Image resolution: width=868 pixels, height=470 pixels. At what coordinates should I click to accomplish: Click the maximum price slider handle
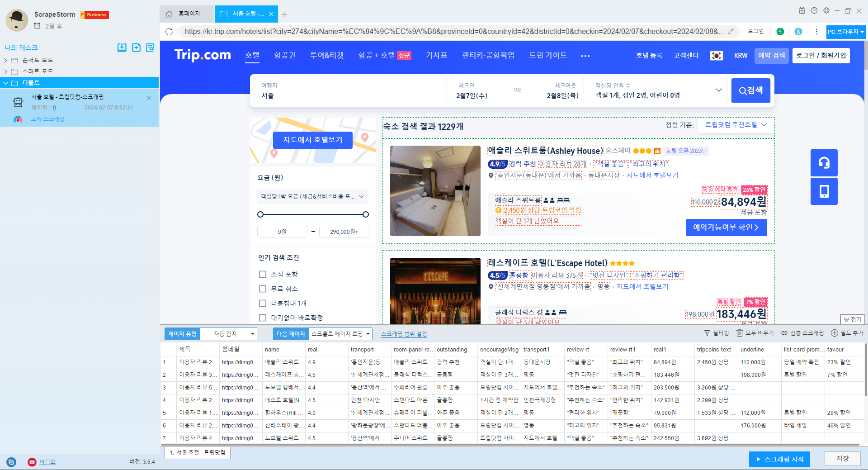(366, 214)
